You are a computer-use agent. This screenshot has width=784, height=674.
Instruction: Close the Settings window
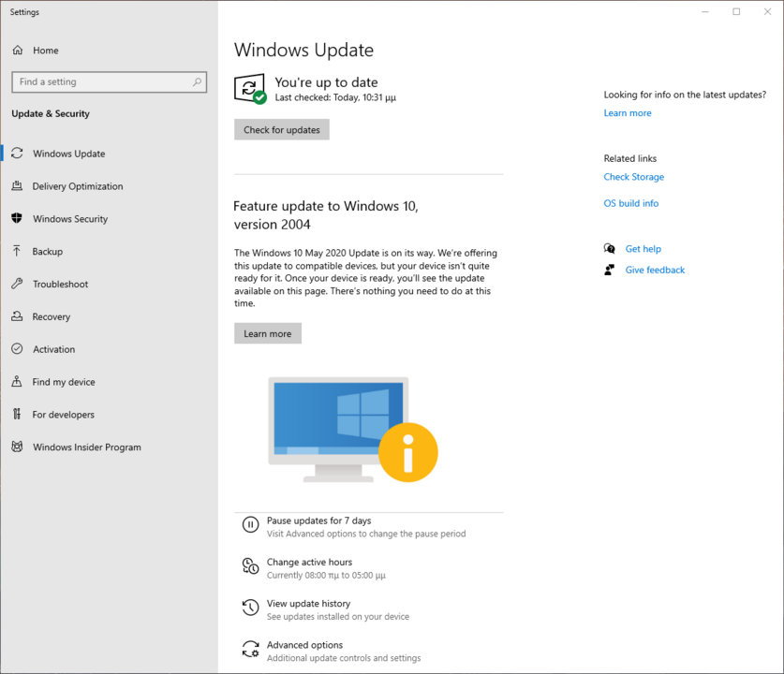[767, 11]
